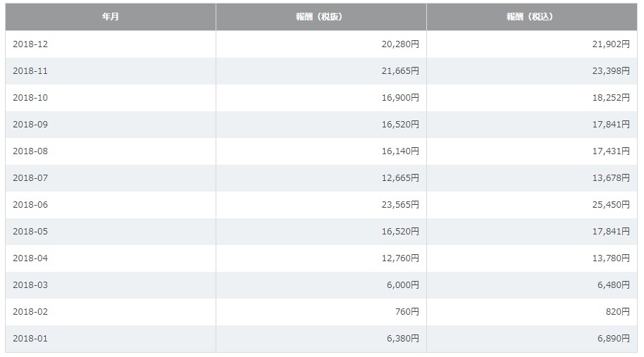
Task: Select the 2018-12 date cell
Action: [30, 44]
